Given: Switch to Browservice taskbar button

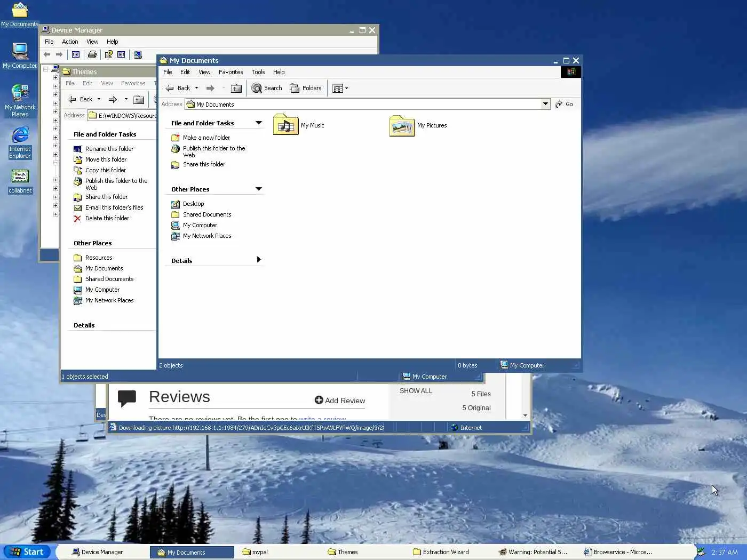Looking at the screenshot, I should tap(619, 552).
